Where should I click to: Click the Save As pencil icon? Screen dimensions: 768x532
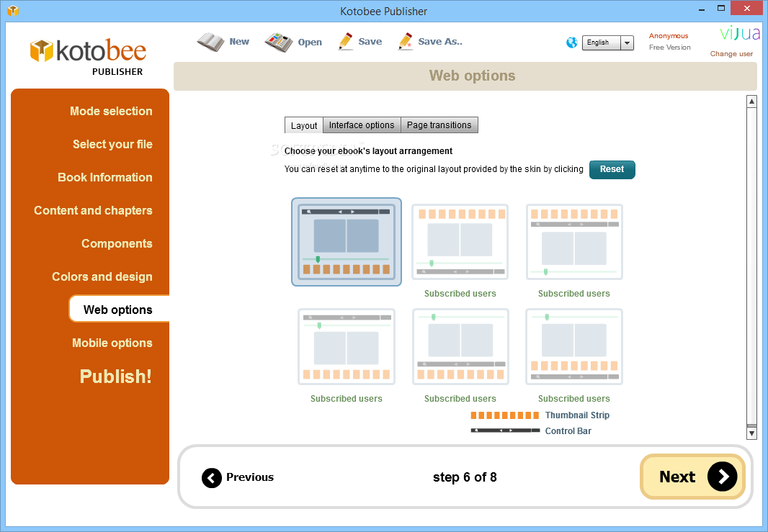tap(406, 42)
